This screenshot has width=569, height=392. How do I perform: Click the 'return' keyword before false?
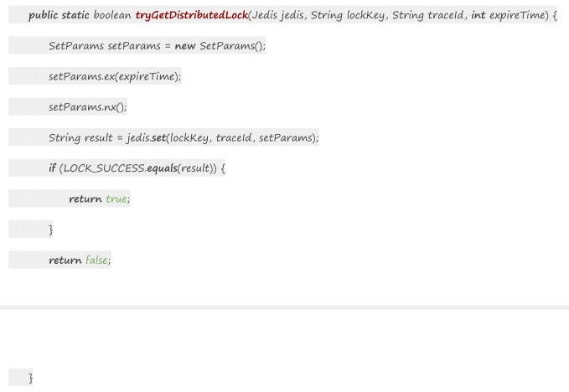click(65, 260)
